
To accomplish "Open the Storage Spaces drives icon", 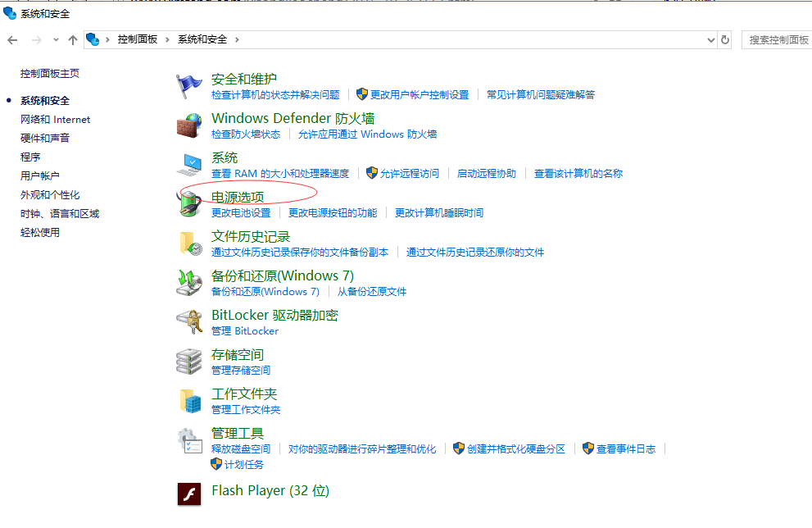I will click(x=189, y=362).
